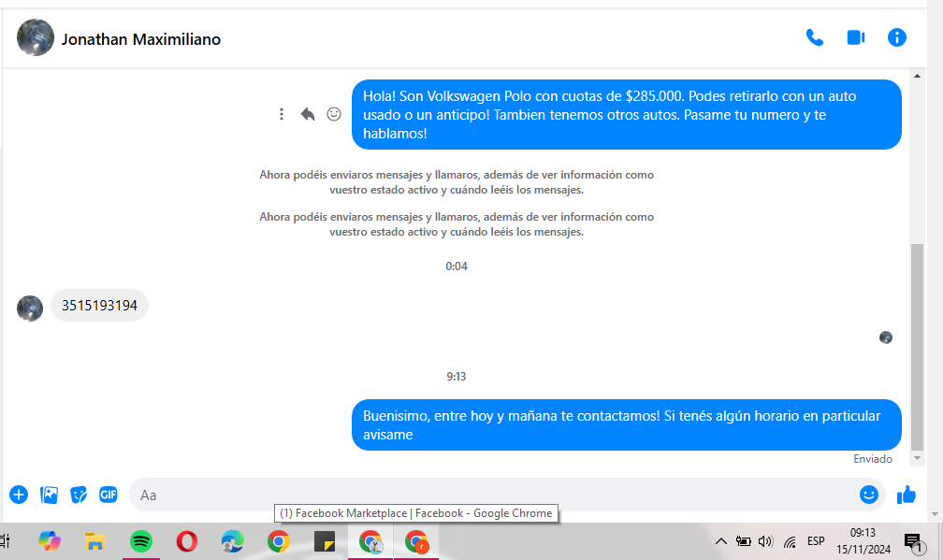Open emoji picker in message field
The height and width of the screenshot is (560, 943).
pyautogui.click(x=868, y=495)
